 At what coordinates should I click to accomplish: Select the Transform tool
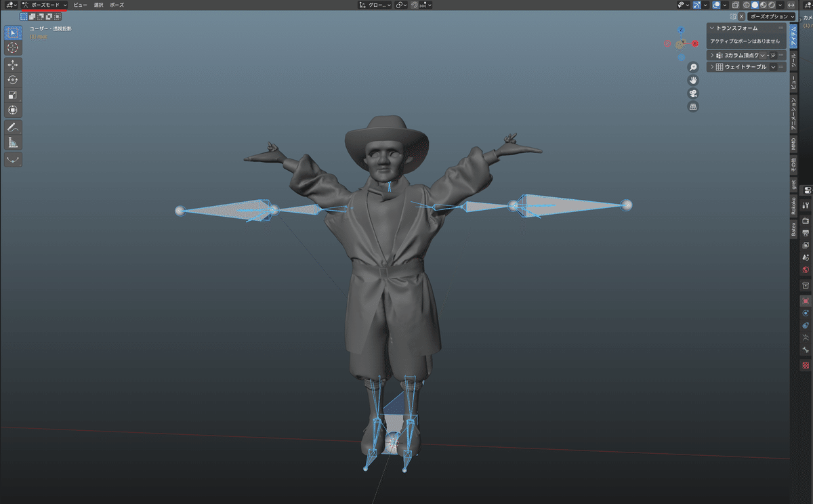[13, 110]
